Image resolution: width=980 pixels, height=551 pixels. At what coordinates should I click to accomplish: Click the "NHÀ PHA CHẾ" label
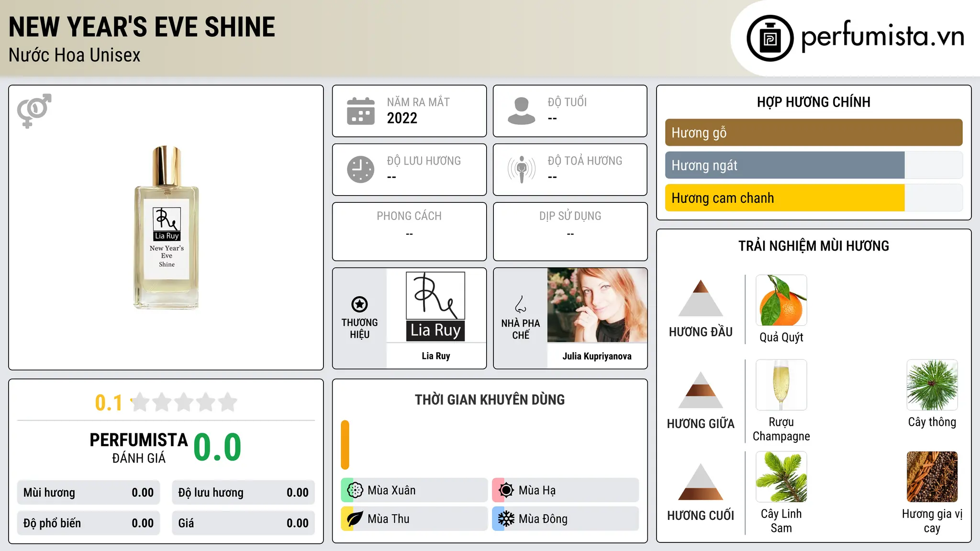[x=521, y=329]
